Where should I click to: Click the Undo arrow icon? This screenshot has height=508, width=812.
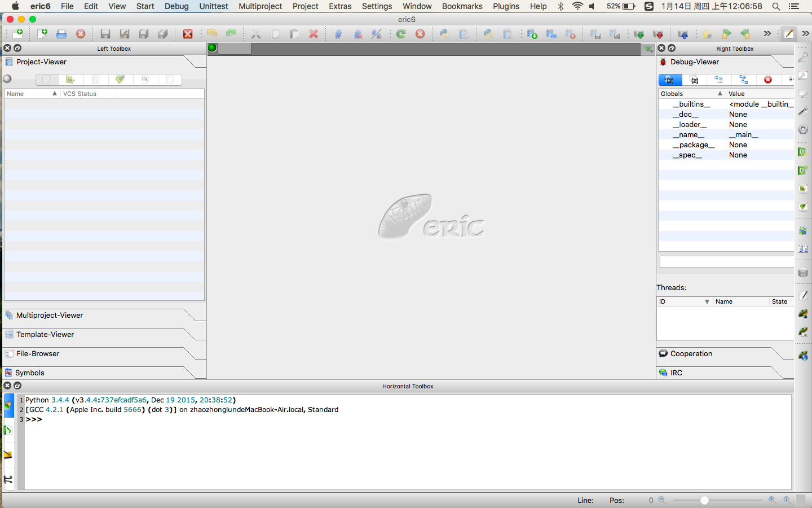(212, 34)
